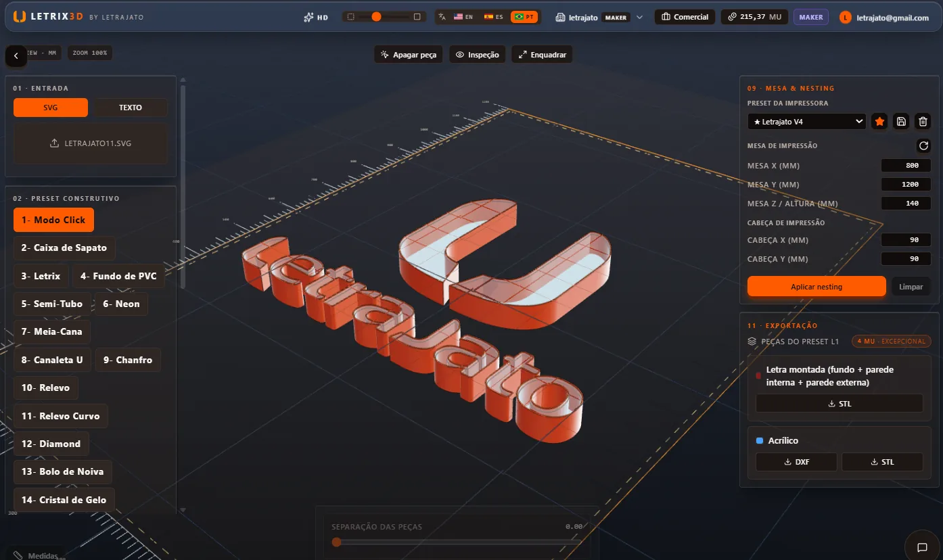Open the letrajato@gmail.com account avatar
The height and width of the screenshot is (560, 943).
tap(846, 18)
